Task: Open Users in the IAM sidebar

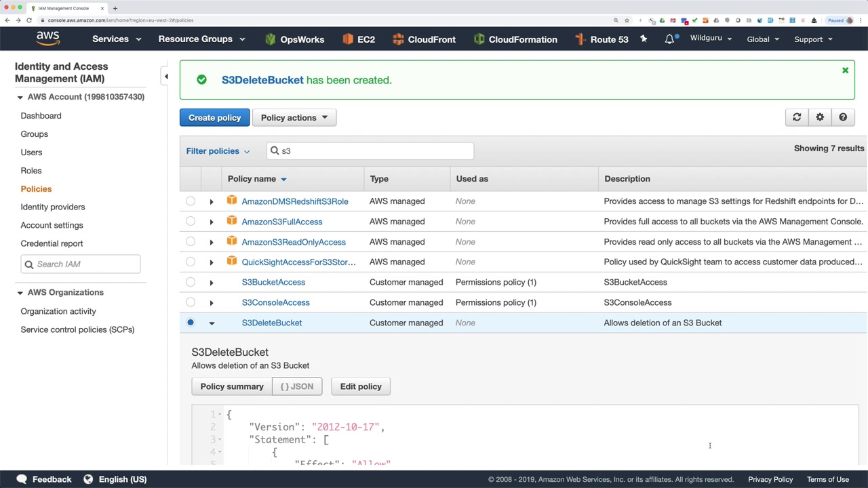Action: (31, 152)
